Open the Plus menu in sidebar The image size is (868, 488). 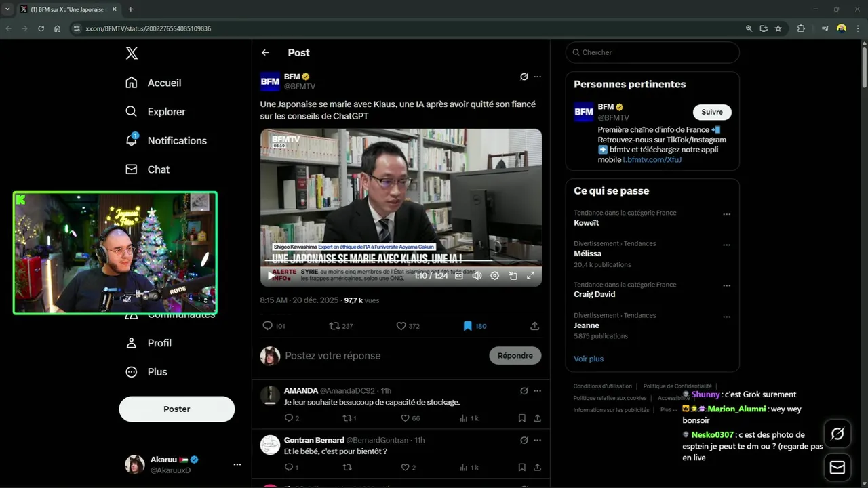[x=146, y=372]
